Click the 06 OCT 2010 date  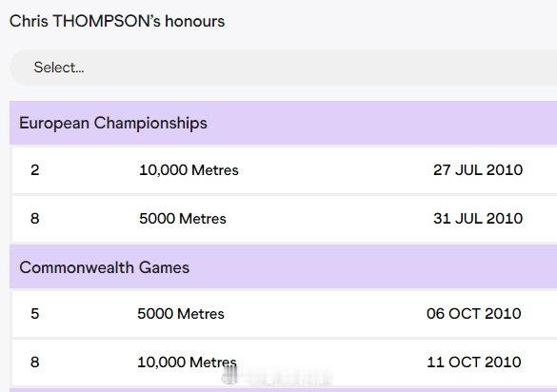pos(474,314)
